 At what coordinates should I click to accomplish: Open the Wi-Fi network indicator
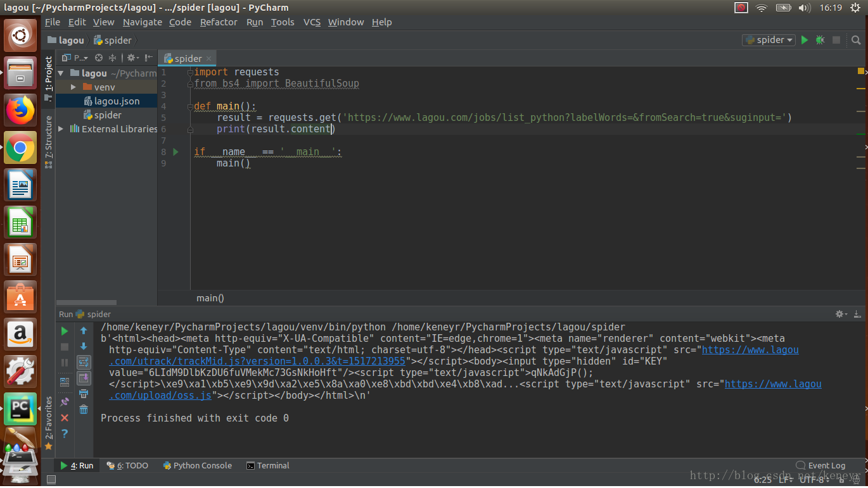(x=762, y=8)
